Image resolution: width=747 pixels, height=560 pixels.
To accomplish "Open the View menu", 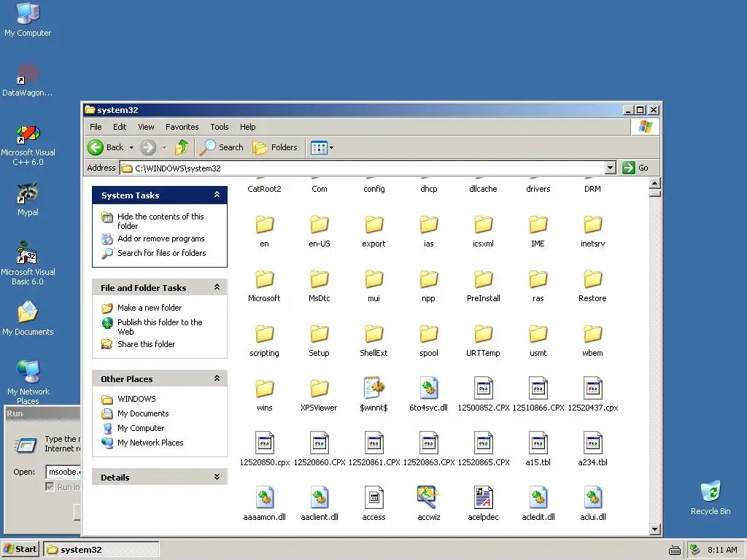I will click(x=146, y=127).
